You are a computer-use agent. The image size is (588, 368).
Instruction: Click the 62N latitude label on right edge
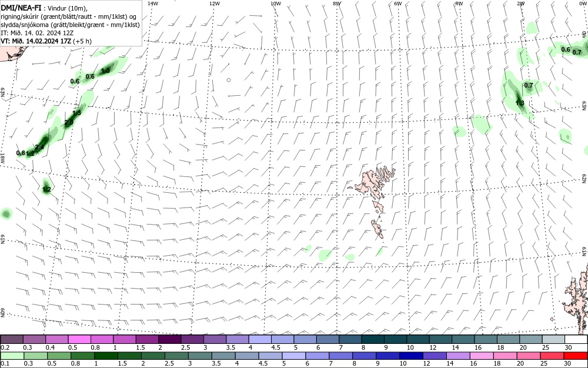584,178
